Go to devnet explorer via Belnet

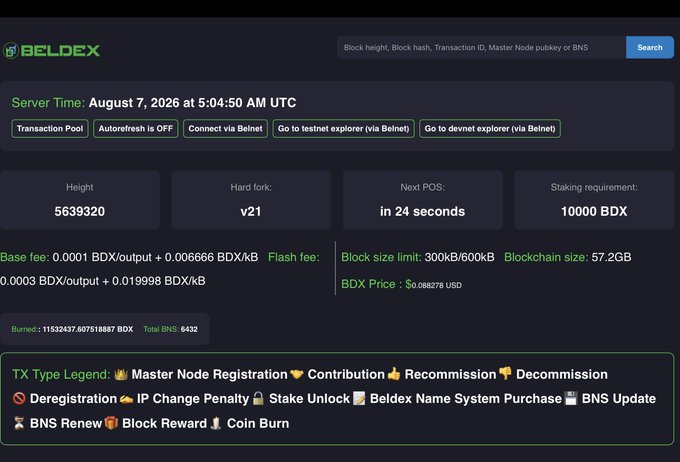tap(490, 128)
